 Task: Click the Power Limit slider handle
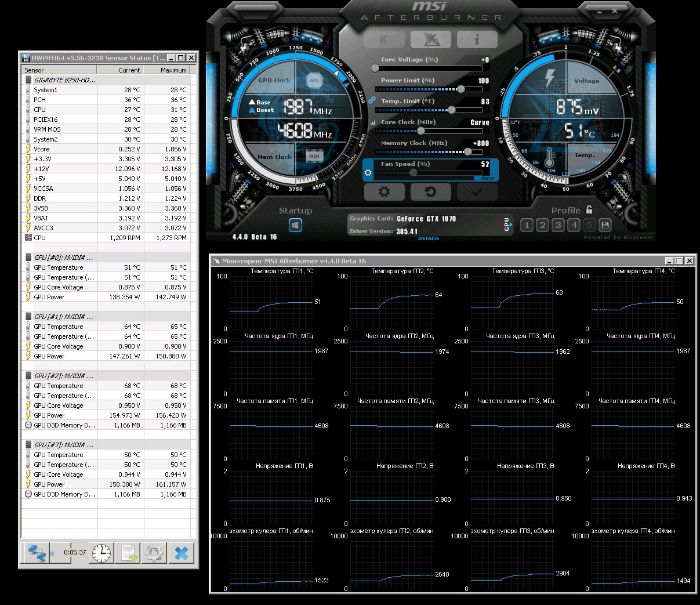click(x=460, y=89)
